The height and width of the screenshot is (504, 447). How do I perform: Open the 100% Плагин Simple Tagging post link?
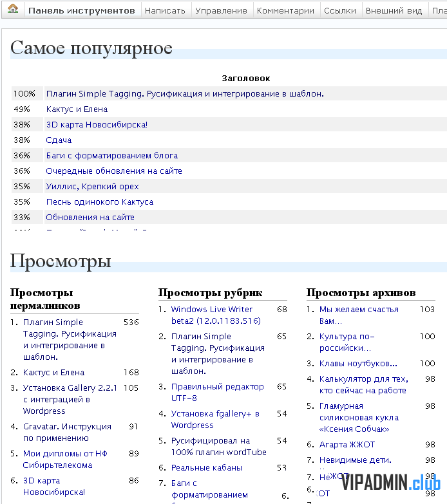pos(185,94)
